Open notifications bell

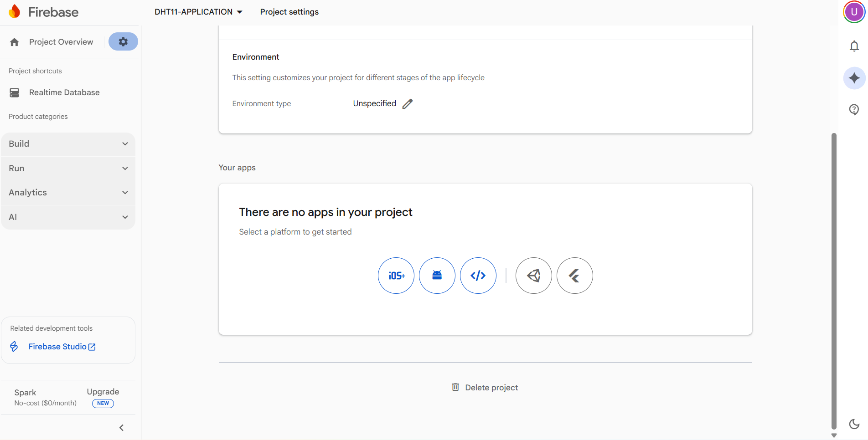point(854,46)
